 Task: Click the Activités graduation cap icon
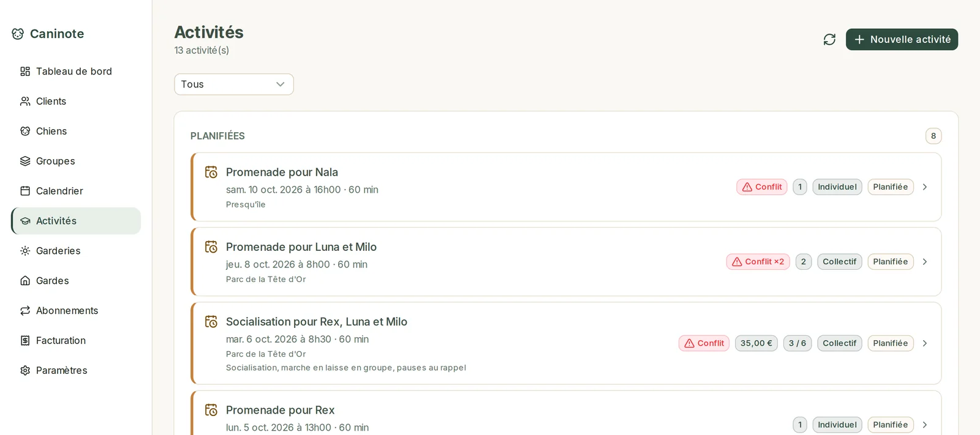click(25, 221)
